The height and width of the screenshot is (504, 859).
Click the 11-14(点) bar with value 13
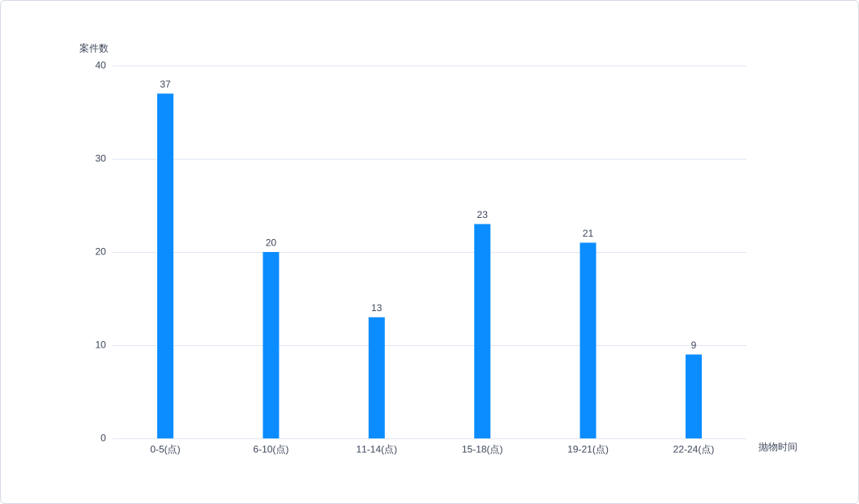coord(376,378)
